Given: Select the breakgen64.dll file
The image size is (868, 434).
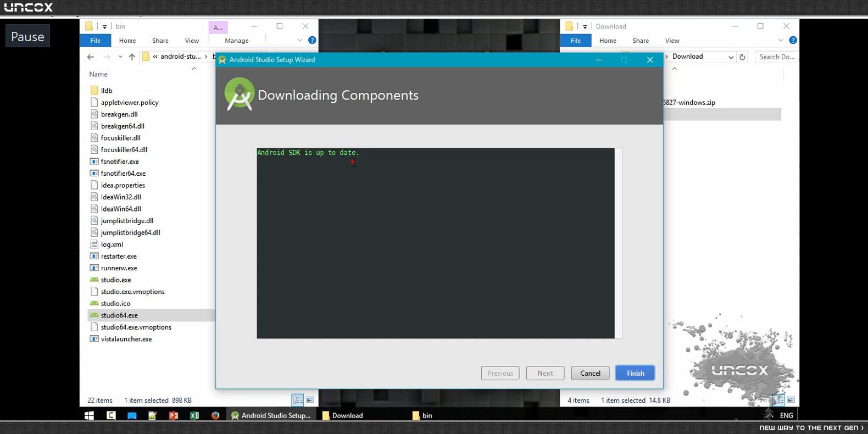Looking at the screenshot, I should tap(123, 126).
